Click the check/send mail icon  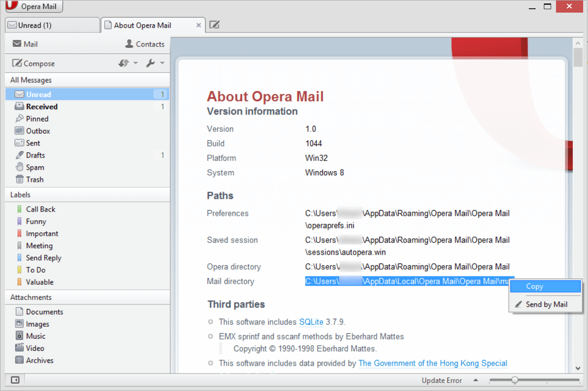click(x=124, y=63)
